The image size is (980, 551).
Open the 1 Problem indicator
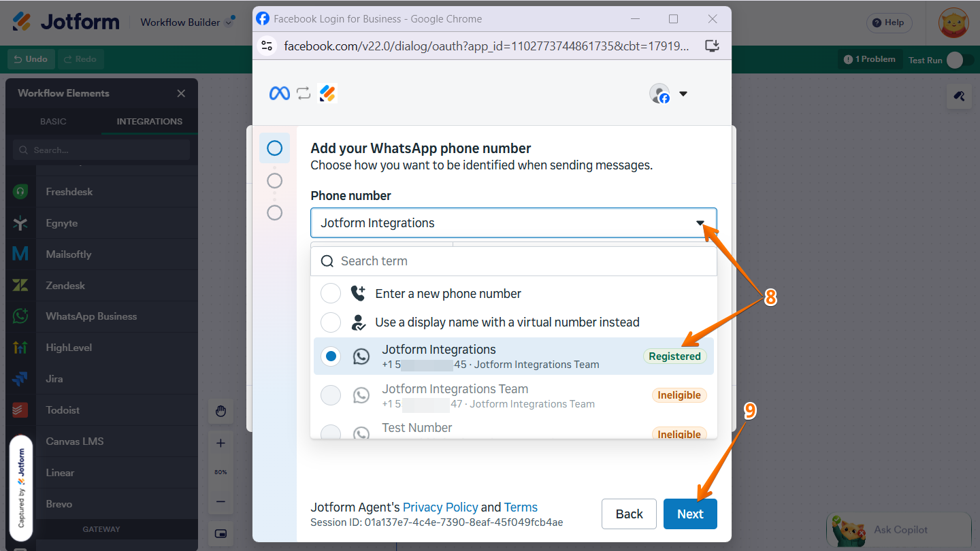[x=870, y=59]
